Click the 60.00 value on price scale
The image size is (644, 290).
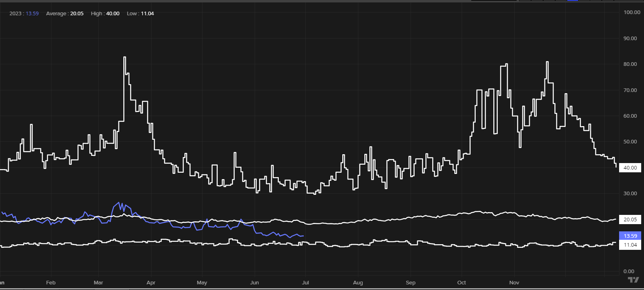point(630,116)
